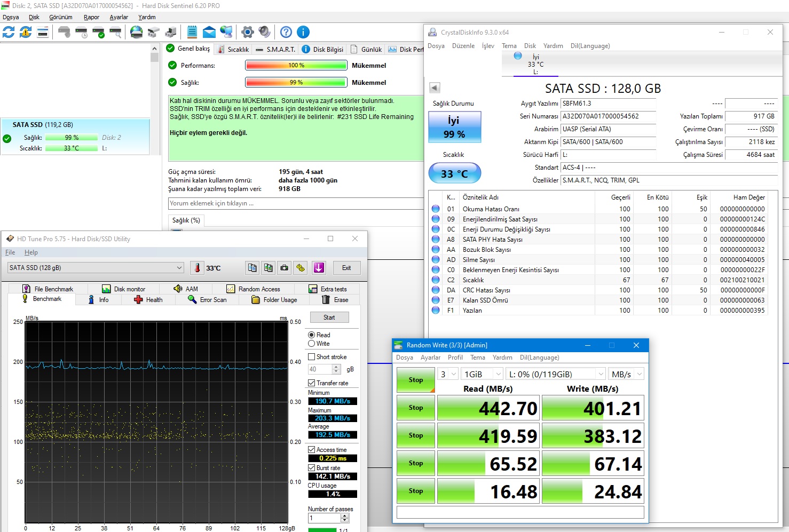This screenshot has width=789, height=532.
Task: Click the disk with shield icon in toolbar
Action: tap(64, 32)
